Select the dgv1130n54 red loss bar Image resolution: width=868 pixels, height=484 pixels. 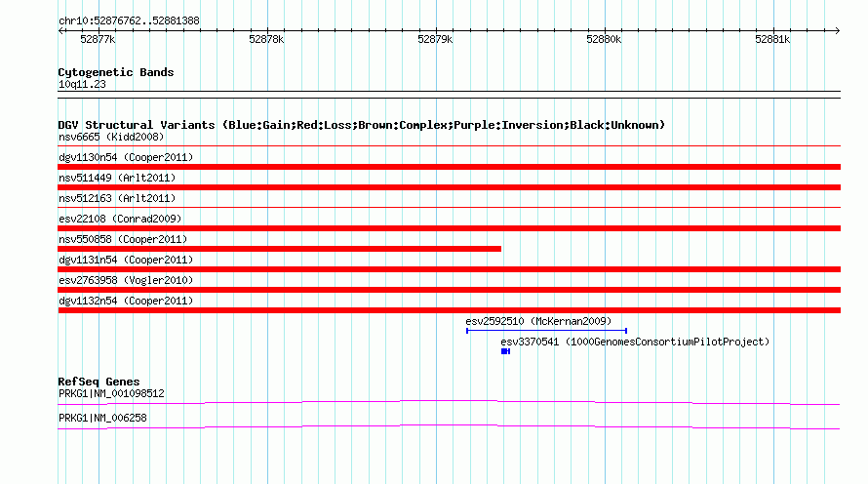[x=449, y=167]
